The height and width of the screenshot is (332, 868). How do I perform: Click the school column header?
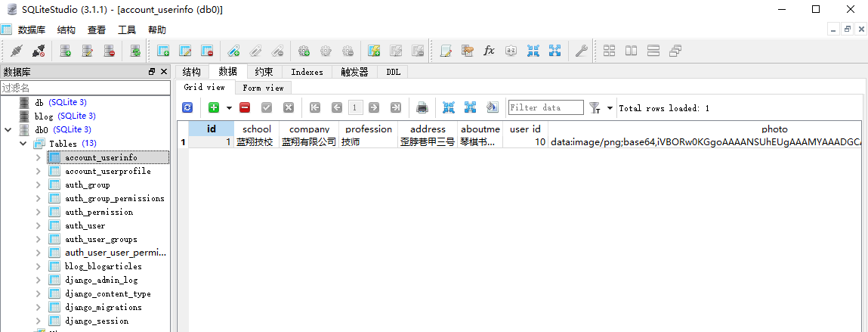click(x=256, y=129)
